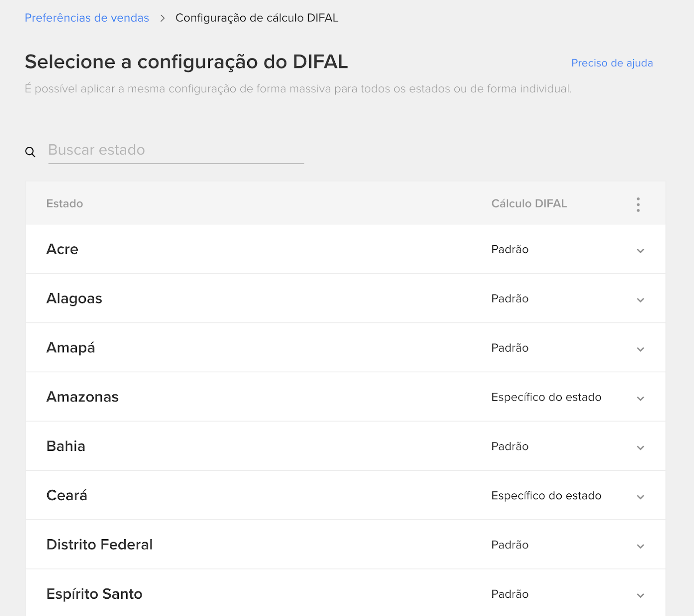694x616 pixels.
Task: Open Ceará 'Específico do estado' dropdown
Action: (x=568, y=496)
